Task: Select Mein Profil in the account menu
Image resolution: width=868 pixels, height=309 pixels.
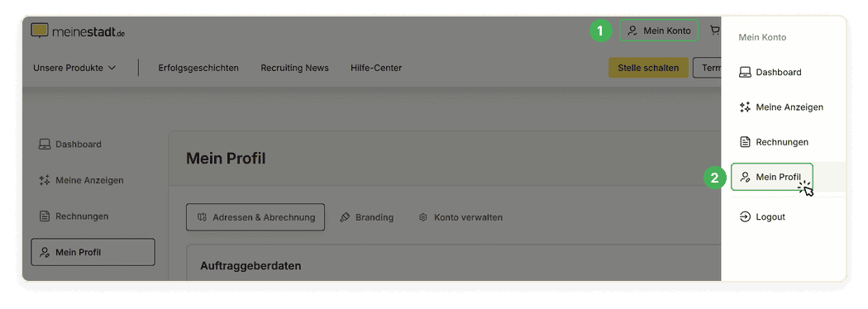Action: coord(771,177)
